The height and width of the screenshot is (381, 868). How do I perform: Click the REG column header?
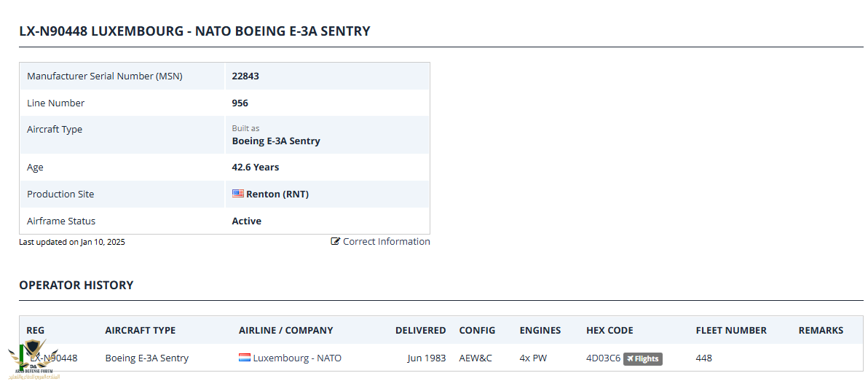pos(36,331)
